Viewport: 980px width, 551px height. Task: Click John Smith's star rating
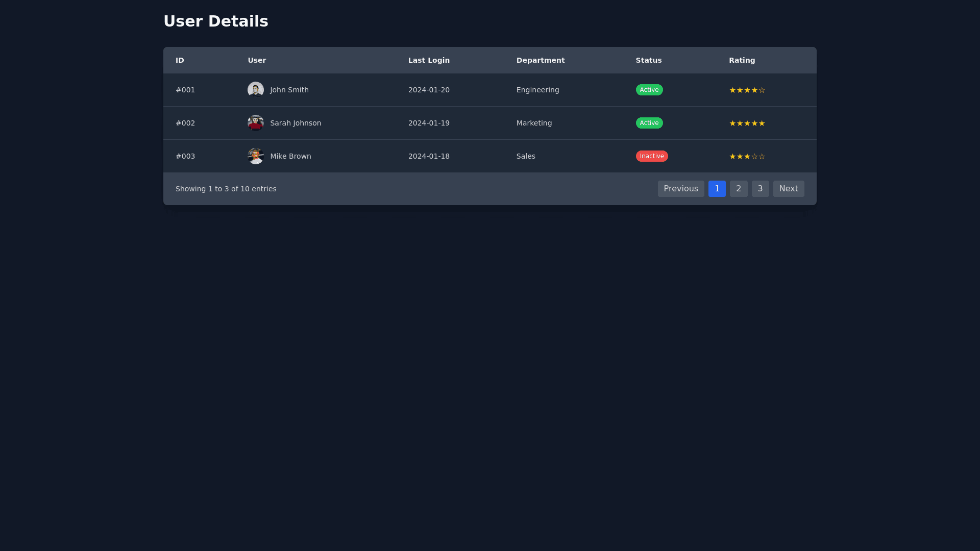pos(747,90)
